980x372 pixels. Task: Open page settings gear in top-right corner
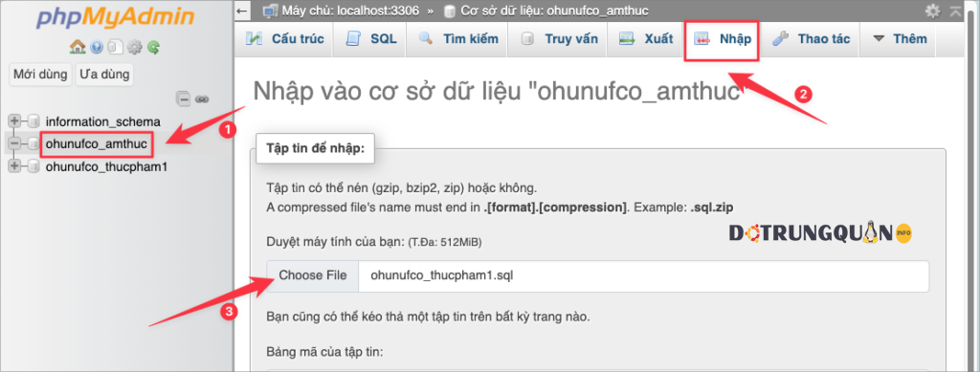(932, 11)
